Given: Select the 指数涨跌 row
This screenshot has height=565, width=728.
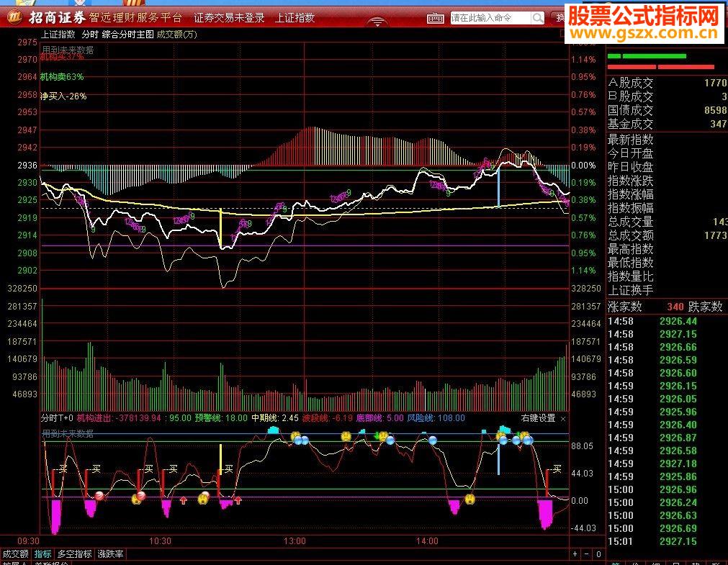Looking at the screenshot, I should (667, 181).
